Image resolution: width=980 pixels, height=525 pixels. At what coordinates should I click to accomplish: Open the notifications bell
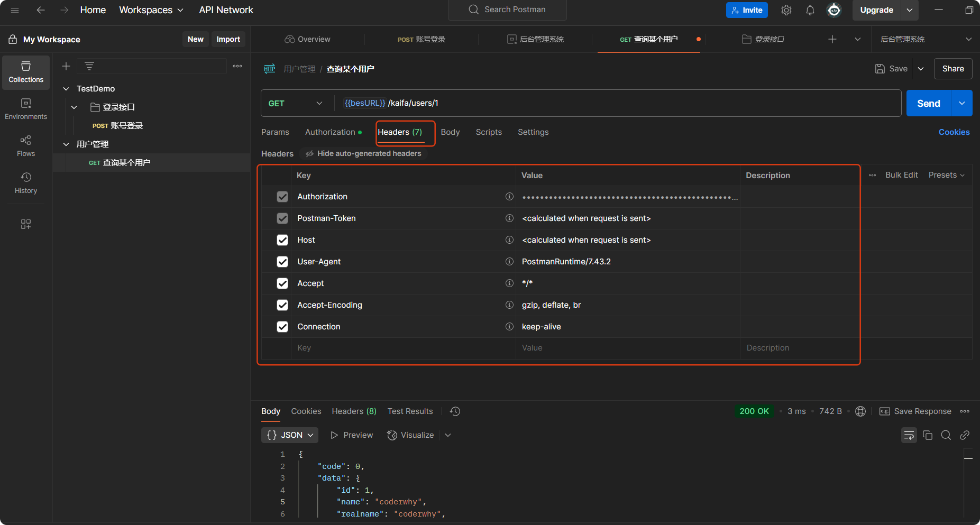pyautogui.click(x=810, y=10)
